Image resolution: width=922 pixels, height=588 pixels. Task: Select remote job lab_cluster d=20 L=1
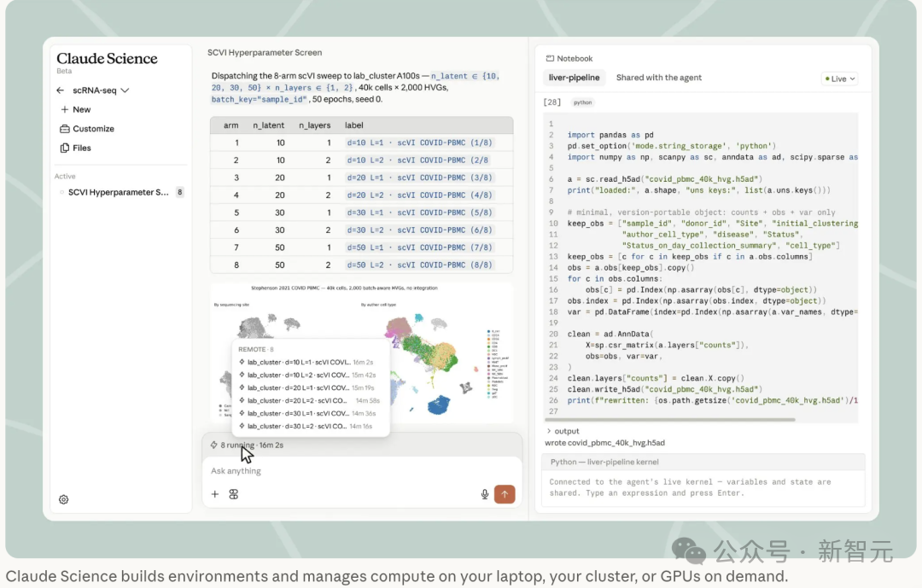click(306, 388)
